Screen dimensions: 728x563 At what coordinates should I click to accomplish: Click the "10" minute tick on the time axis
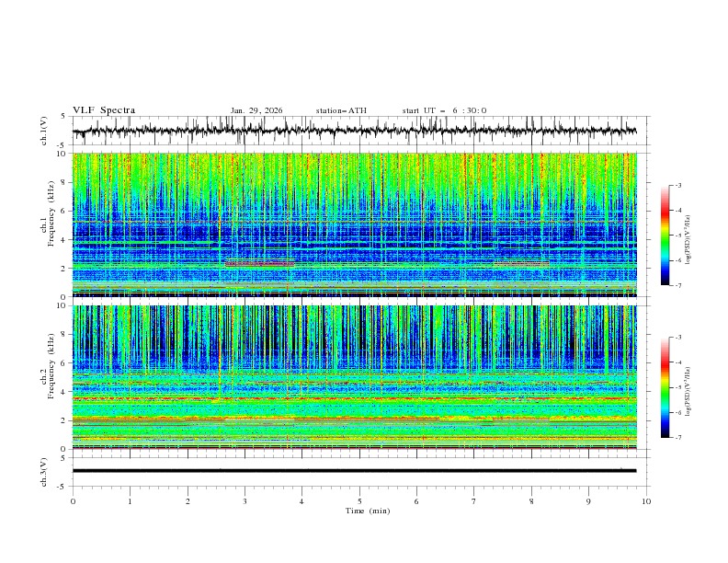[x=646, y=501]
